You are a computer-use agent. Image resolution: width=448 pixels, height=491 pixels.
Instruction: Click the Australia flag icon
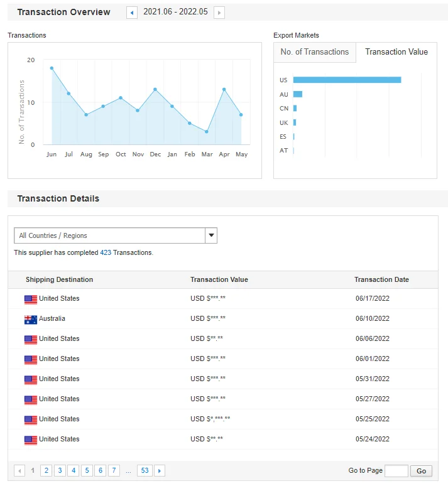(31, 320)
